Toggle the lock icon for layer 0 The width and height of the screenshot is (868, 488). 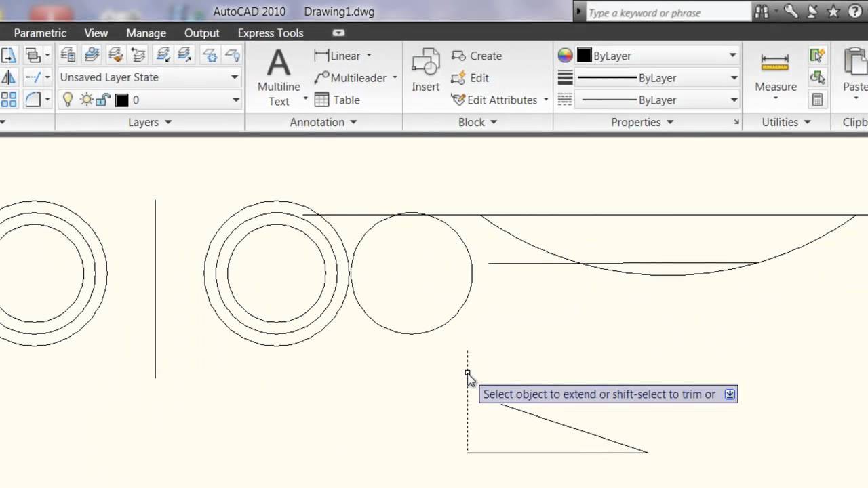click(x=103, y=100)
